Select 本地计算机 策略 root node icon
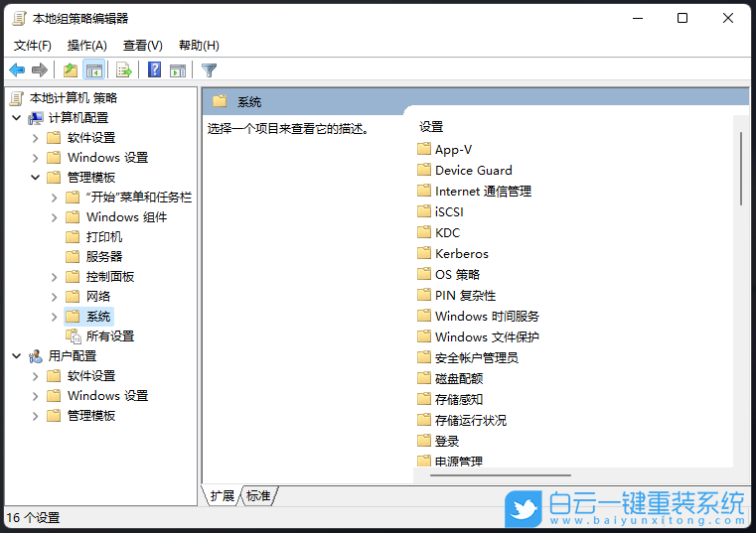 click(17, 98)
